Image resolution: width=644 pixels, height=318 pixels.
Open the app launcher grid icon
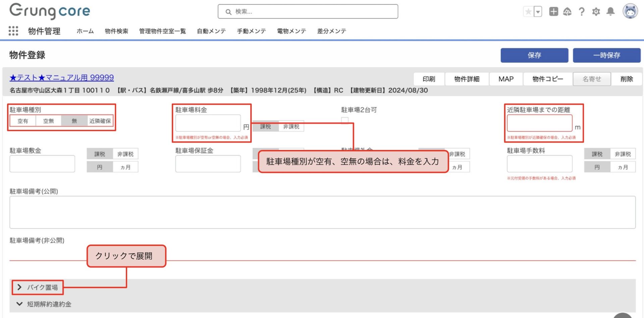pyautogui.click(x=13, y=31)
